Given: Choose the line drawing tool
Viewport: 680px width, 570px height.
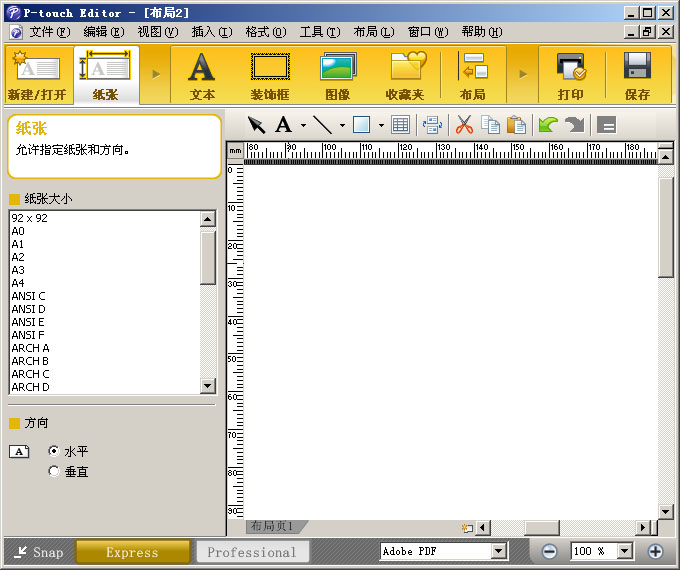Looking at the screenshot, I should point(323,125).
